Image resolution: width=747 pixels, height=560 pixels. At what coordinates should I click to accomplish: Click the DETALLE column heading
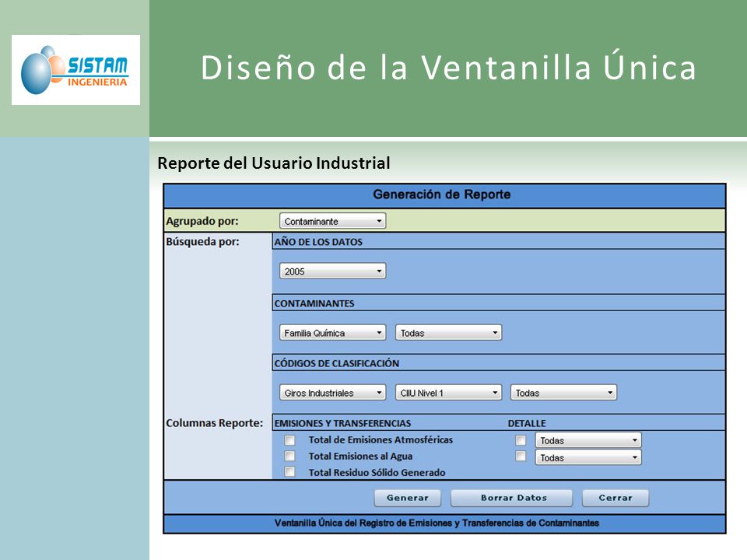click(527, 423)
